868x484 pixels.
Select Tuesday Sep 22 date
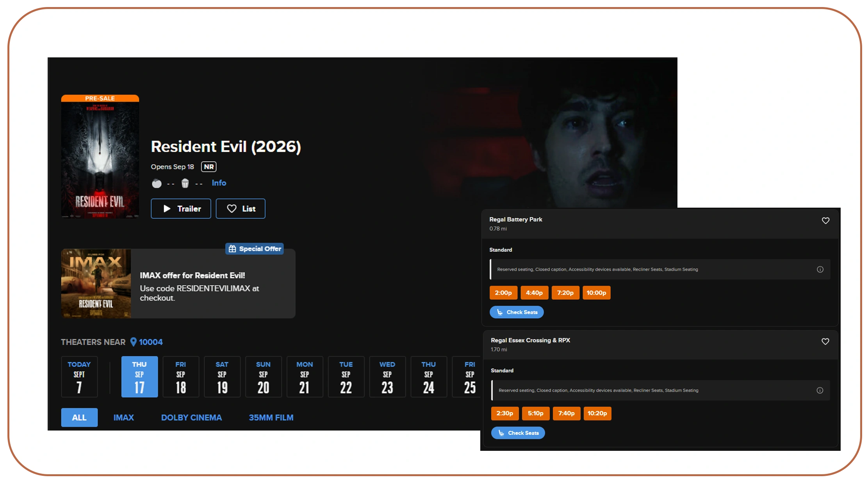(x=346, y=377)
